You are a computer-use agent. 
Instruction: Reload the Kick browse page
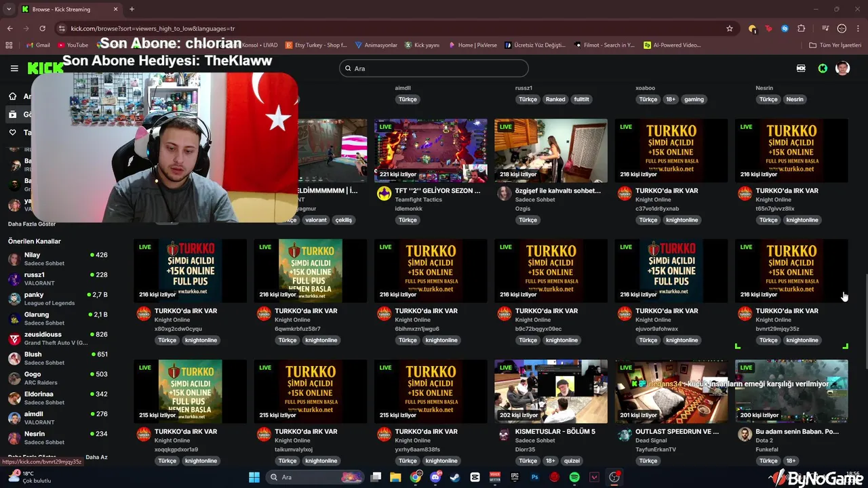pos(42,28)
